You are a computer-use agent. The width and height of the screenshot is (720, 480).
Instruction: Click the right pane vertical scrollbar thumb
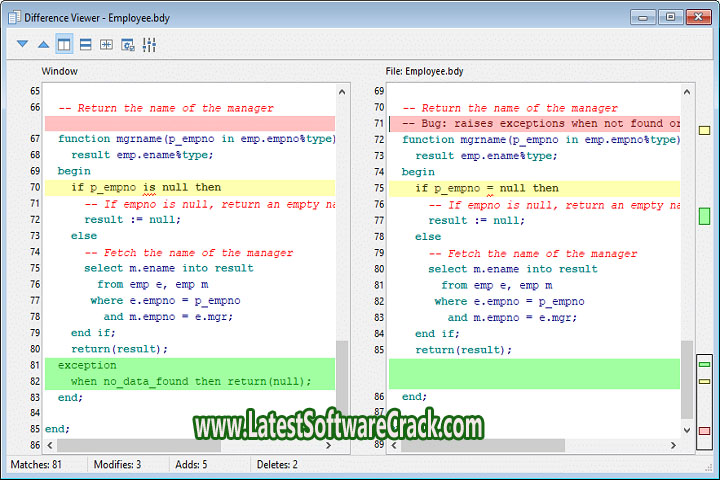pos(687,379)
